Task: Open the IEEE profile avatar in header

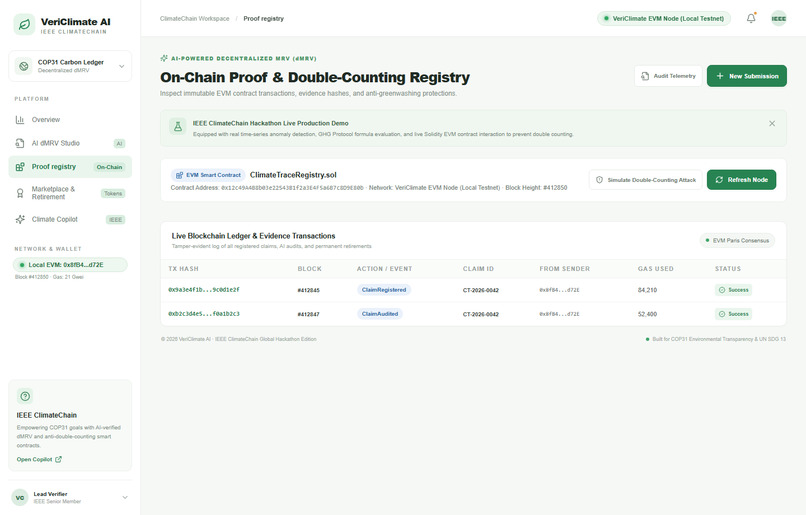Action: pyautogui.click(x=778, y=19)
